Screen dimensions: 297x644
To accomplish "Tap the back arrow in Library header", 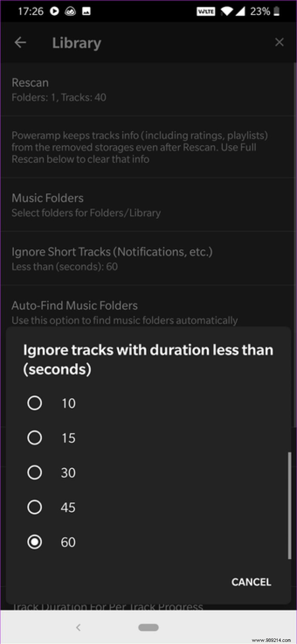I will tap(20, 42).
